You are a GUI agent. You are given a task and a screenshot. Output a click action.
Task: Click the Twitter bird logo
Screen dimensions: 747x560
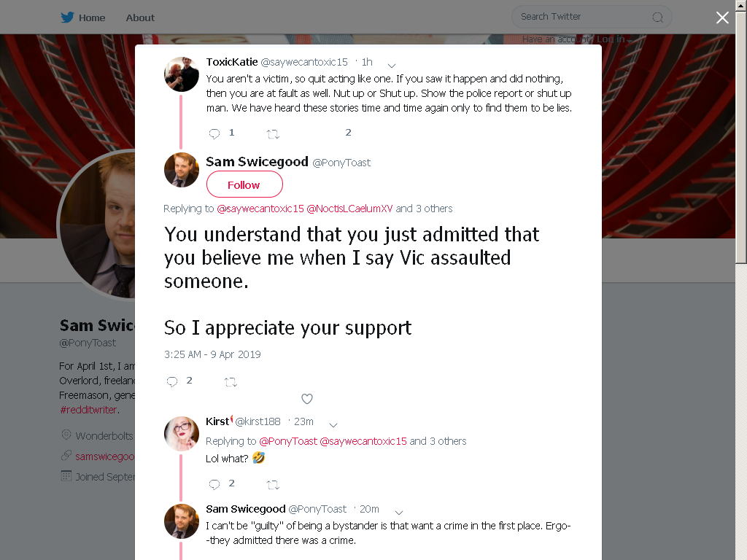point(67,17)
